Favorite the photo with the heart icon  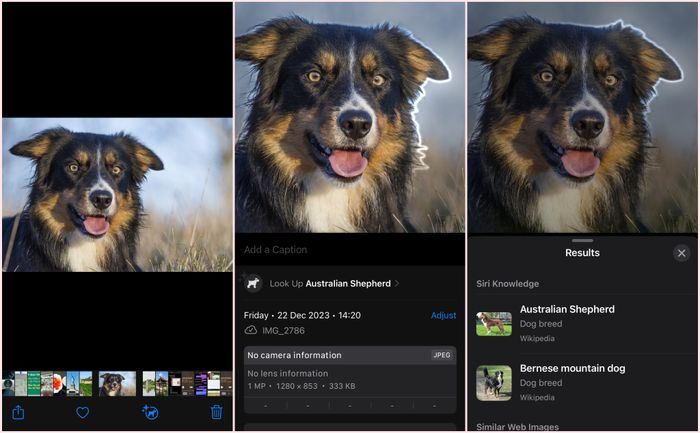83,412
